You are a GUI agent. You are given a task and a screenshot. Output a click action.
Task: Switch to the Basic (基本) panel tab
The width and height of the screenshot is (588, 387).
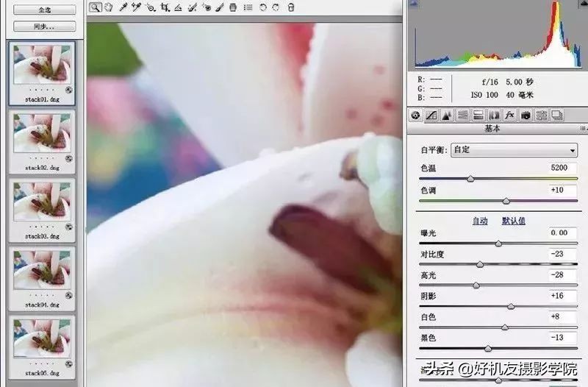(x=415, y=116)
